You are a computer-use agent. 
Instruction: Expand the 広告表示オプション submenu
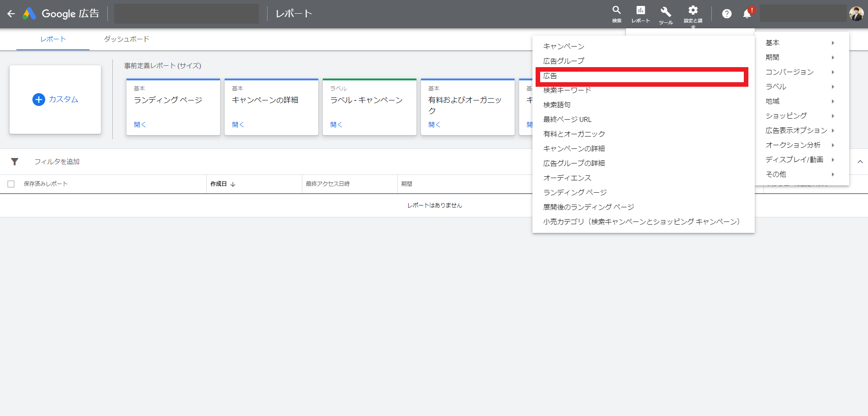pyautogui.click(x=802, y=131)
